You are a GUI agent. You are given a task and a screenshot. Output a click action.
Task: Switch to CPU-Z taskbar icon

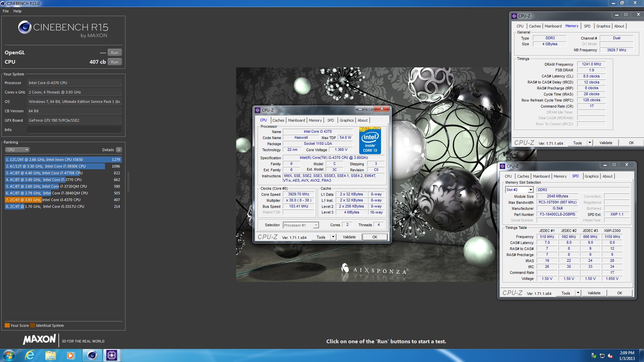pyautogui.click(x=111, y=355)
